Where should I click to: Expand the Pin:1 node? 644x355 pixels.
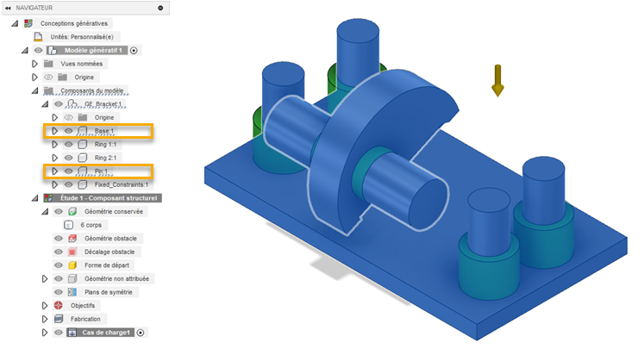click(55, 171)
